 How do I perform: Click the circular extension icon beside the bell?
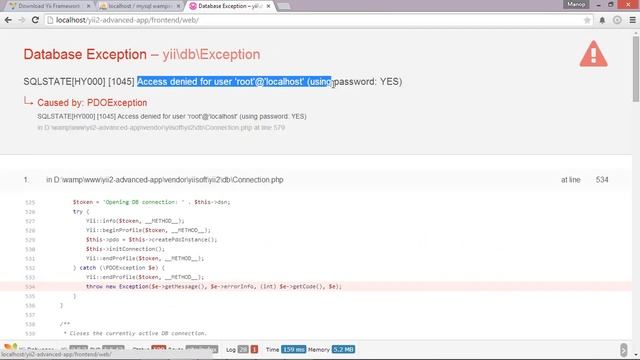tap(617, 20)
